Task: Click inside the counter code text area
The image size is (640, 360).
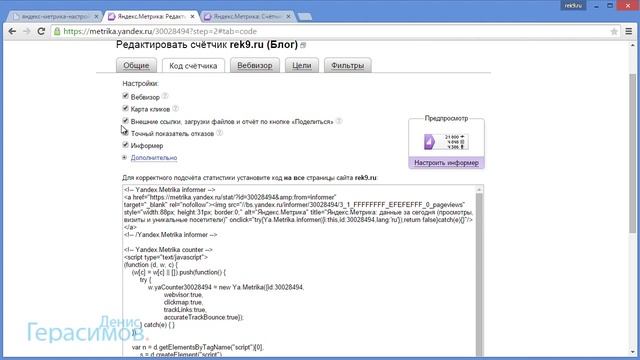Action: (x=299, y=271)
